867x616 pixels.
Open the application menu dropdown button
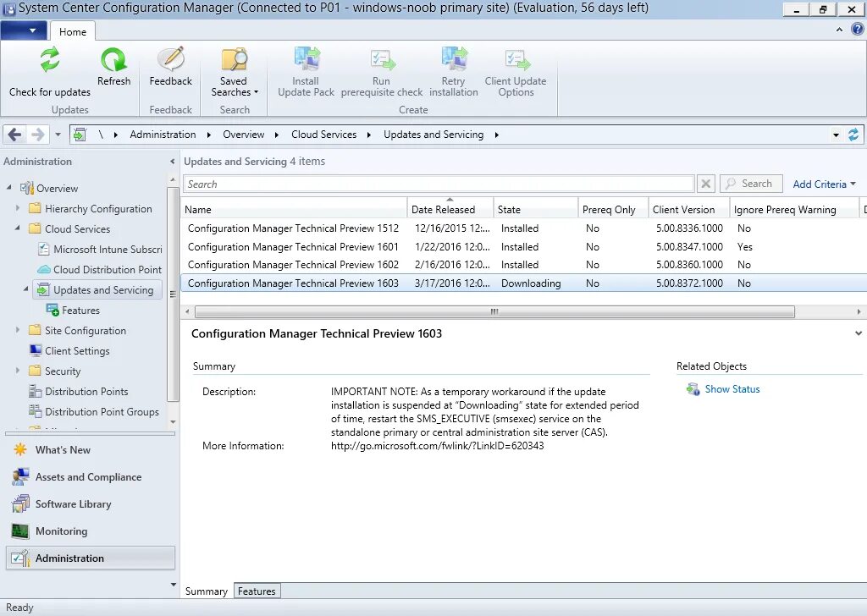[25, 30]
